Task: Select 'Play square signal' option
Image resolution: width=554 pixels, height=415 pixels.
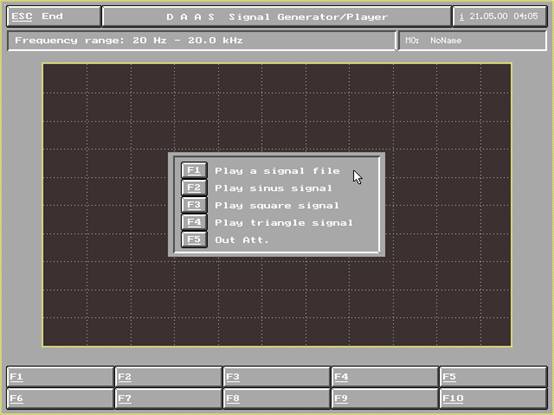Action: (277, 206)
